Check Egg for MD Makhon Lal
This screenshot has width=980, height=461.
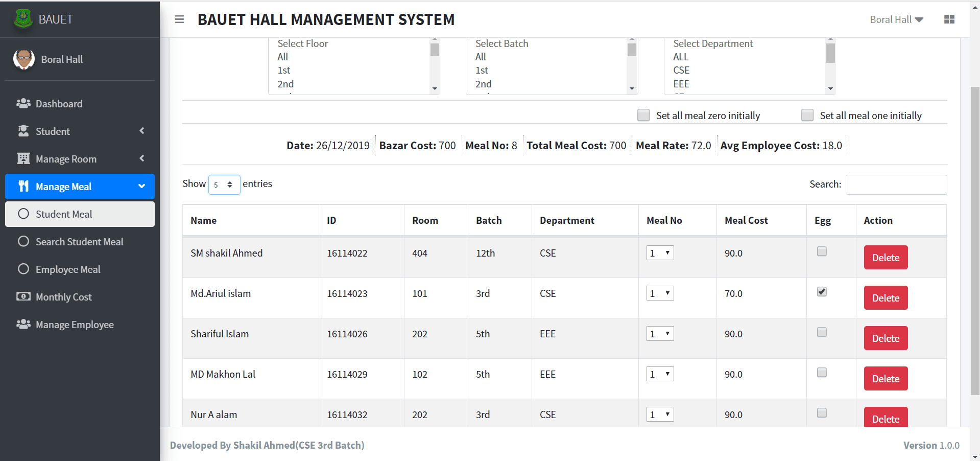pos(822,373)
